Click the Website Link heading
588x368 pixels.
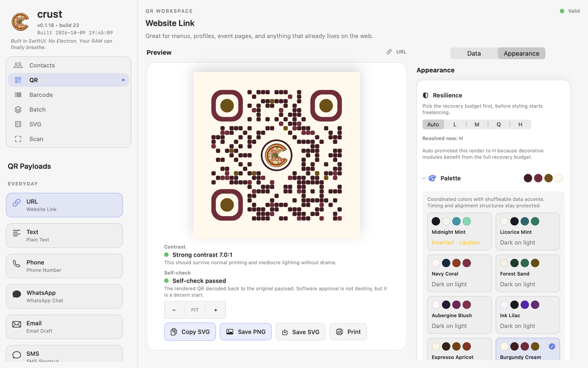[x=170, y=23]
